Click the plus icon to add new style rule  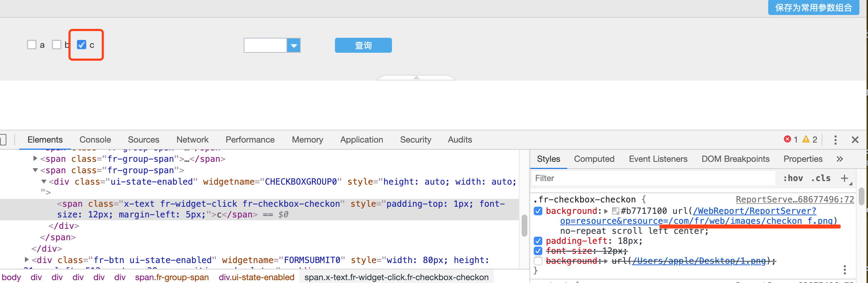pos(844,178)
